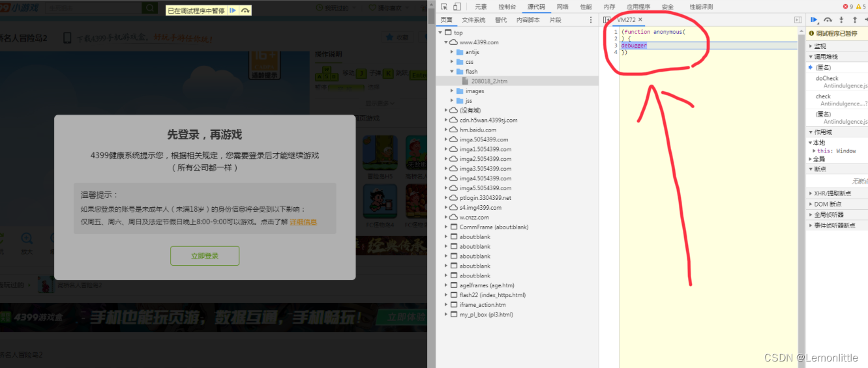Screen dimensions: 868x368
Task: Step into next function call
Action: [841, 20]
